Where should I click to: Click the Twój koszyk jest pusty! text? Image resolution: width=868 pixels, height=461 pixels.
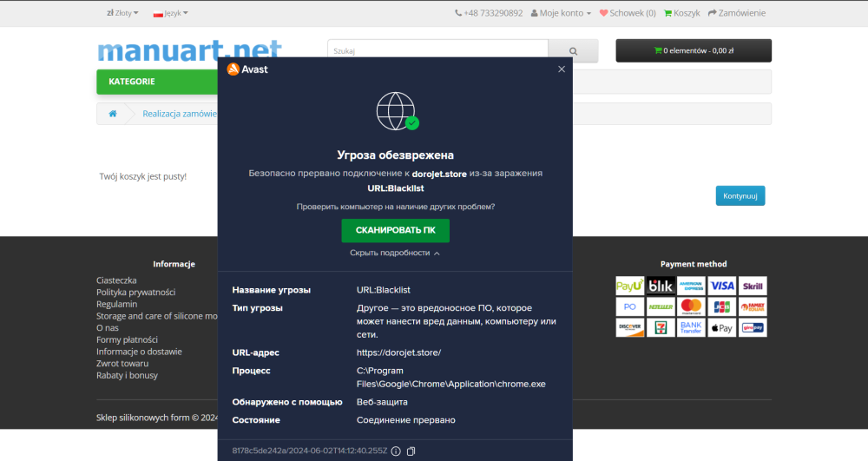[x=143, y=176]
